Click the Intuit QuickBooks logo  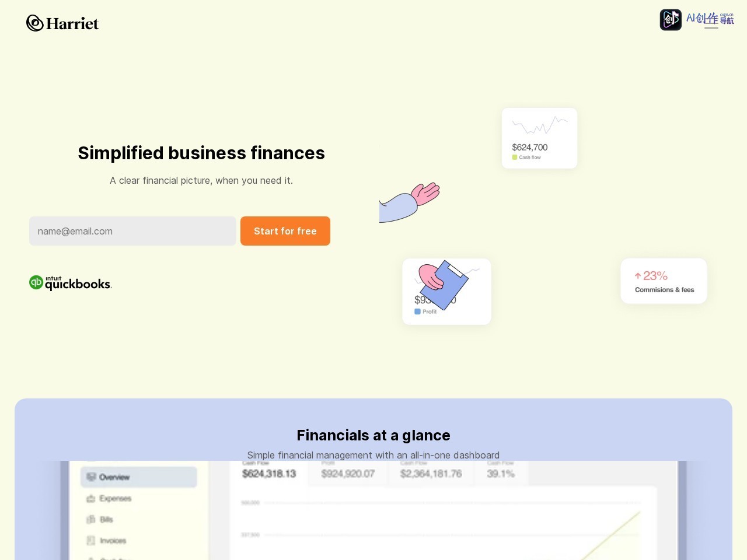[71, 283]
